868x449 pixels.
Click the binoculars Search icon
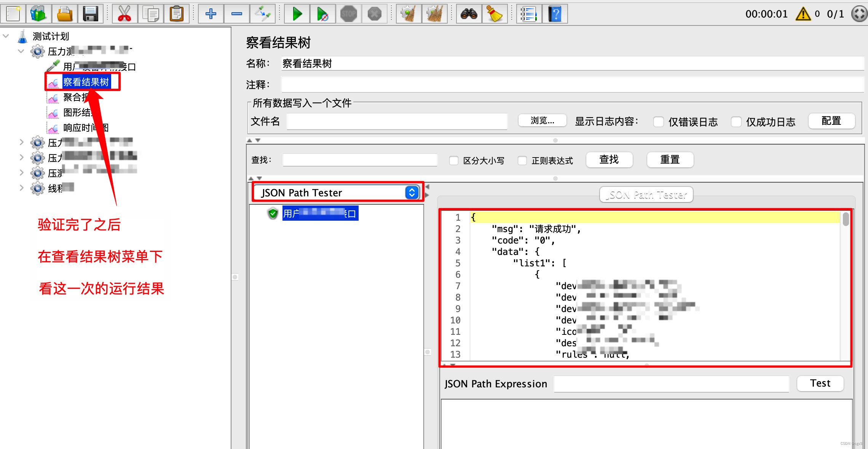pos(469,14)
